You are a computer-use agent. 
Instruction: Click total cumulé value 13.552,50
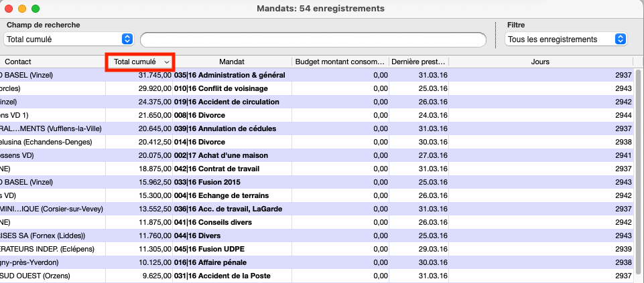click(155, 209)
